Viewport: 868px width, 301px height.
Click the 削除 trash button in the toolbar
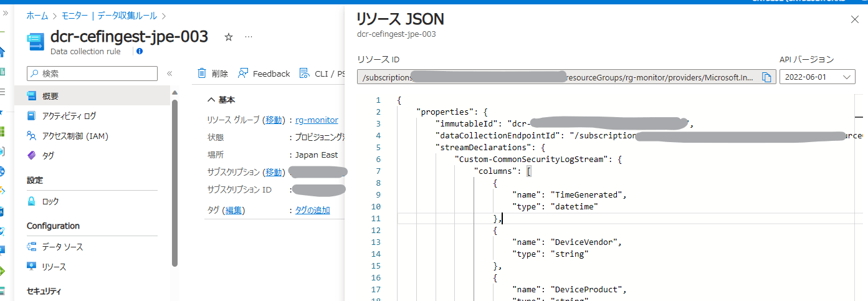pos(213,74)
